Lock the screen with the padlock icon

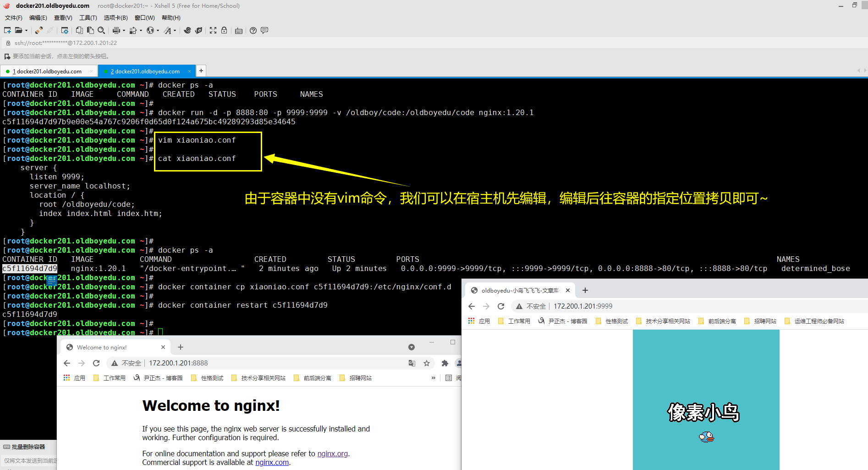[x=224, y=30]
